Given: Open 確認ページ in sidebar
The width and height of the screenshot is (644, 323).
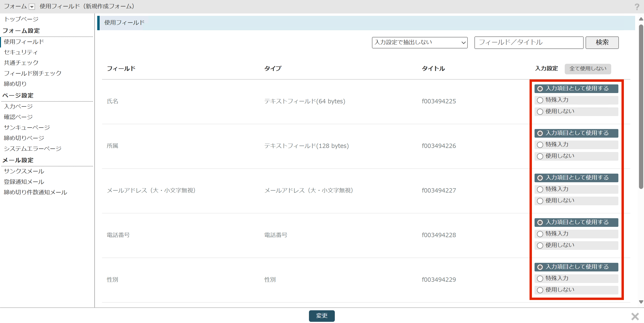Looking at the screenshot, I should coord(18,117).
